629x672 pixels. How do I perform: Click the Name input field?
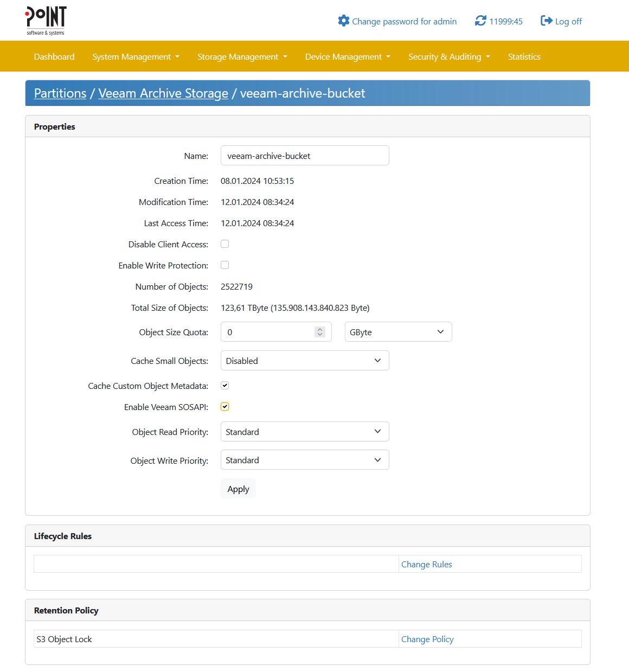305,156
